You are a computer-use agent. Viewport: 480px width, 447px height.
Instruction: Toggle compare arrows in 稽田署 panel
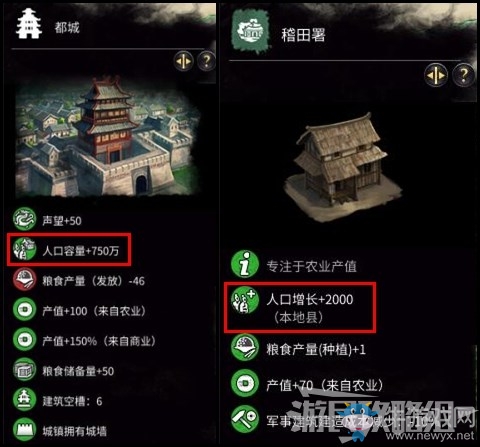point(436,75)
